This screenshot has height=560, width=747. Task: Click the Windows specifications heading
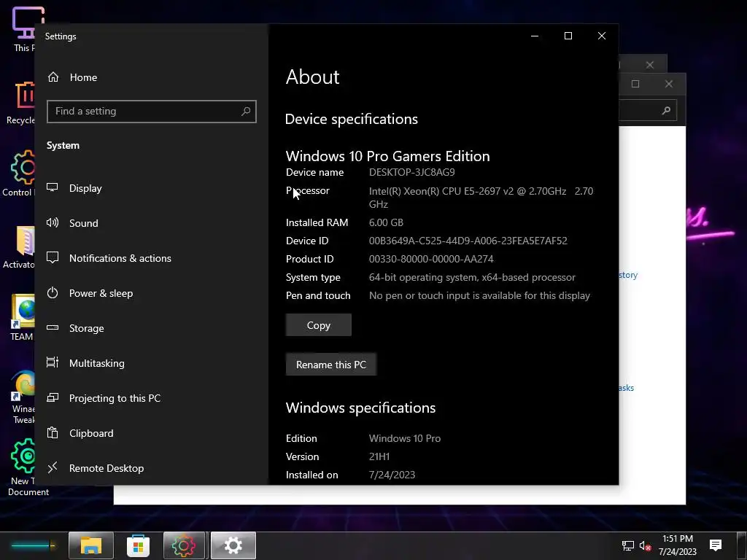click(360, 408)
